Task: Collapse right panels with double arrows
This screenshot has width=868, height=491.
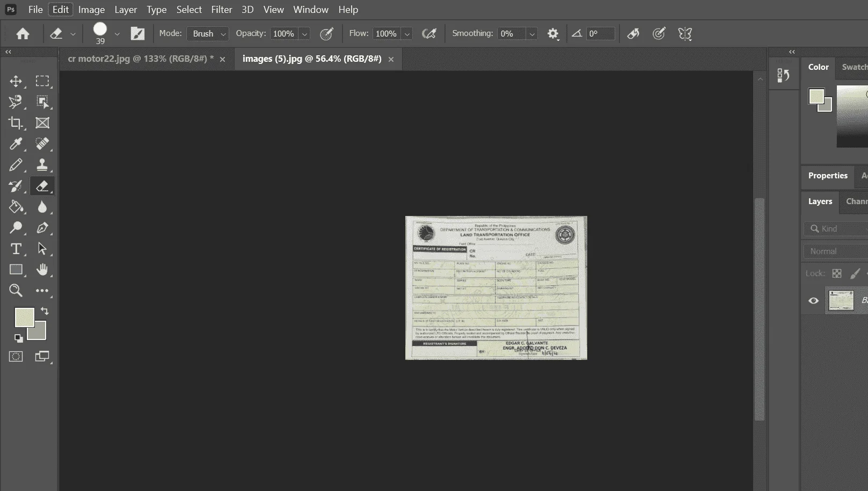Action: [792, 52]
